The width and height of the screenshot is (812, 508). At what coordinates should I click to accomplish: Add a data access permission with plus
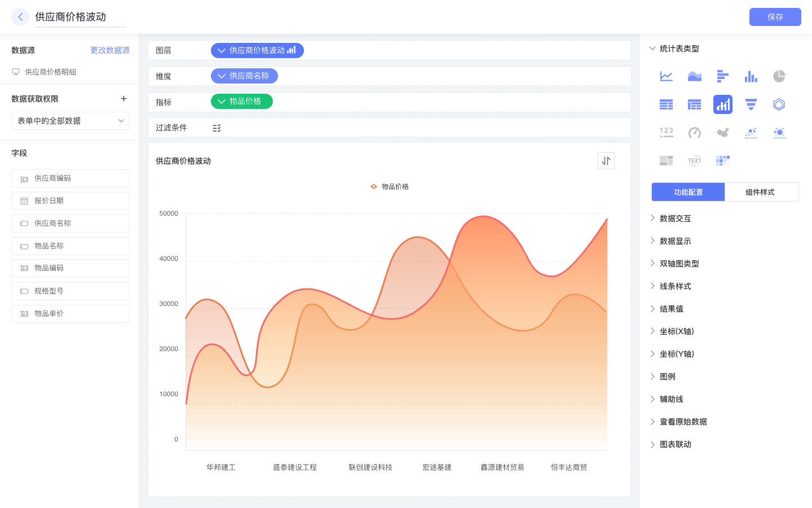(123, 99)
